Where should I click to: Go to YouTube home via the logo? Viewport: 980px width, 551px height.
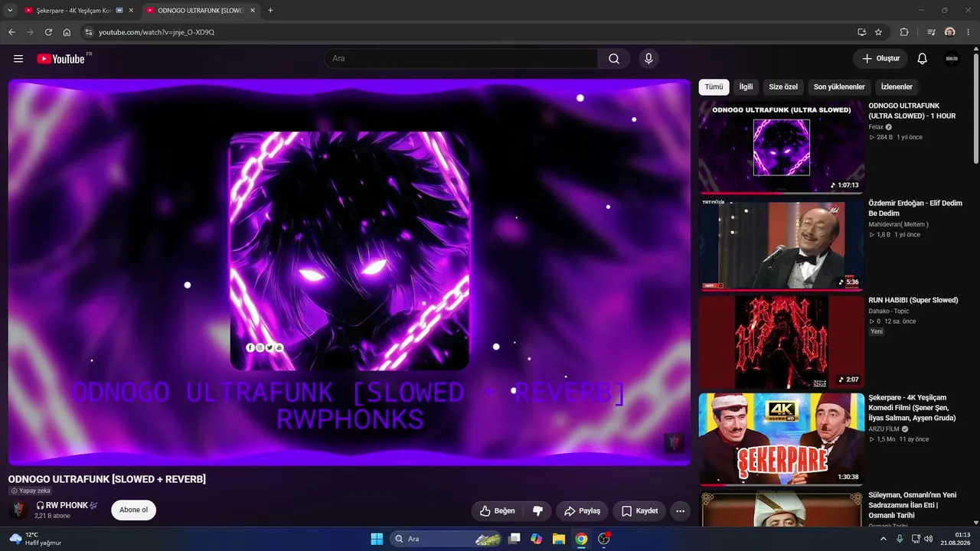(60, 59)
